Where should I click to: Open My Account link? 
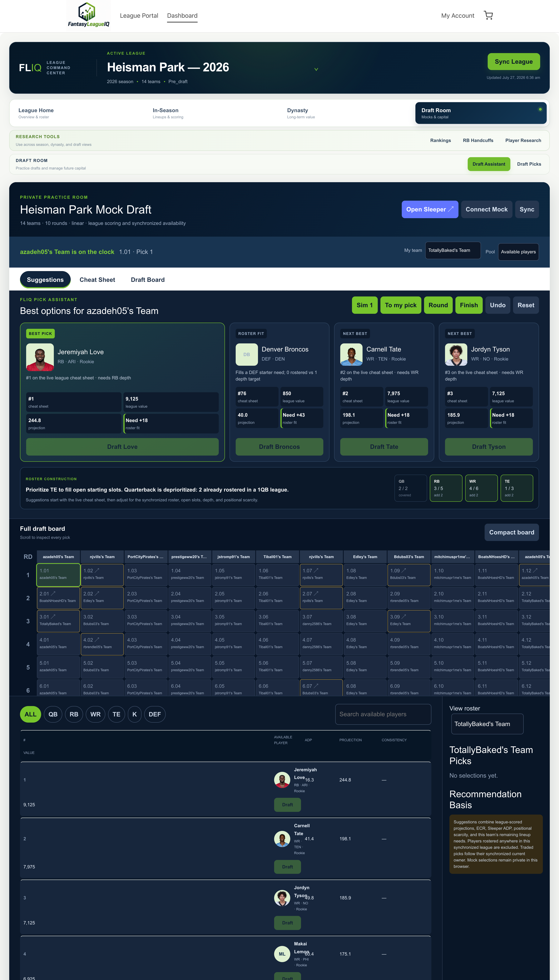(458, 16)
